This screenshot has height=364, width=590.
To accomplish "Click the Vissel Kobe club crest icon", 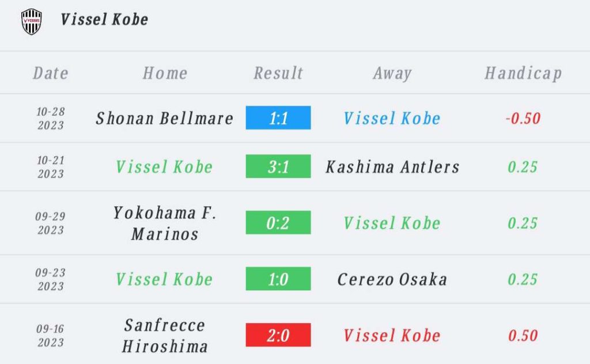I will tap(31, 21).
